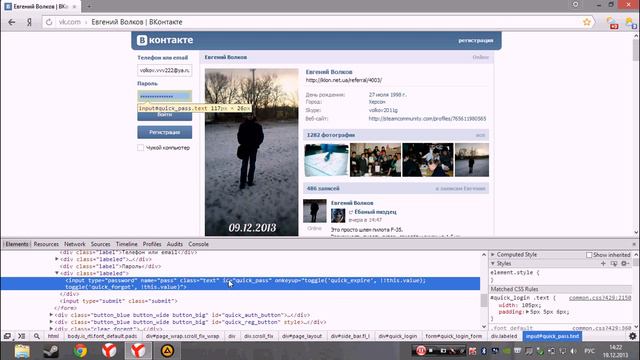Expand the padding property triangle
640x360 pixels.
point(527,312)
